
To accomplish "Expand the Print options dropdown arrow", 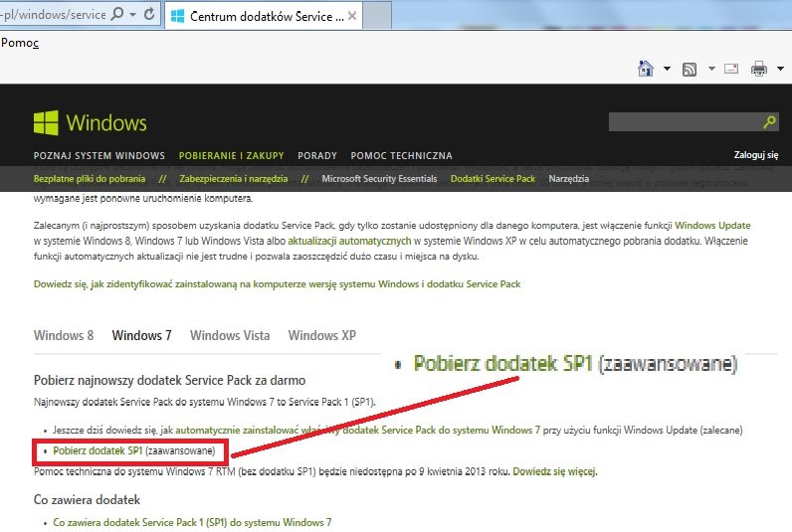I will pos(780,69).
